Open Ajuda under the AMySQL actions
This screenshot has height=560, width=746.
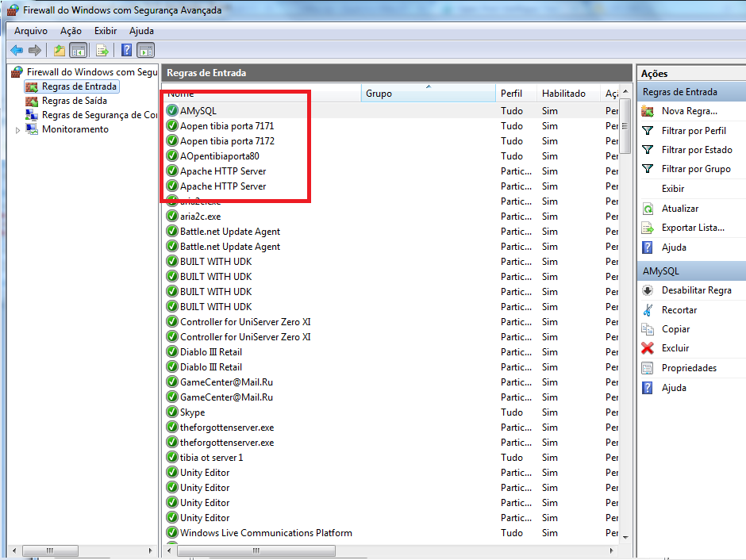pos(674,388)
